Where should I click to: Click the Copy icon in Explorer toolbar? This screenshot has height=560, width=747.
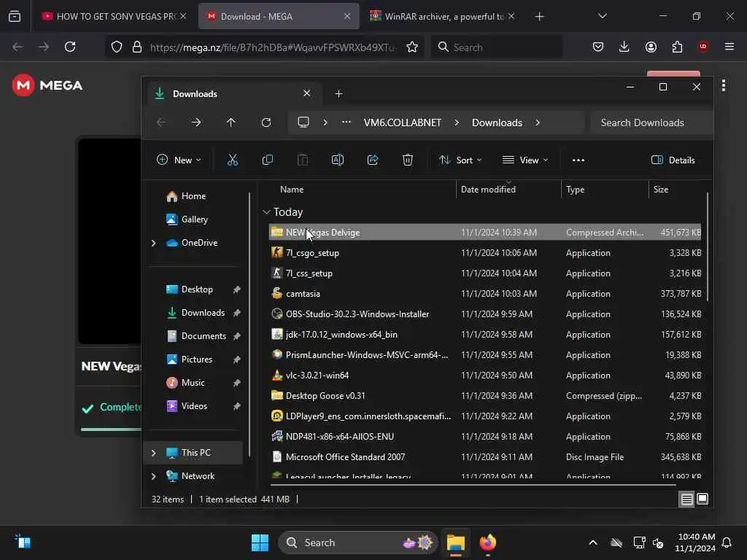pyautogui.click(x=268, y=160)
